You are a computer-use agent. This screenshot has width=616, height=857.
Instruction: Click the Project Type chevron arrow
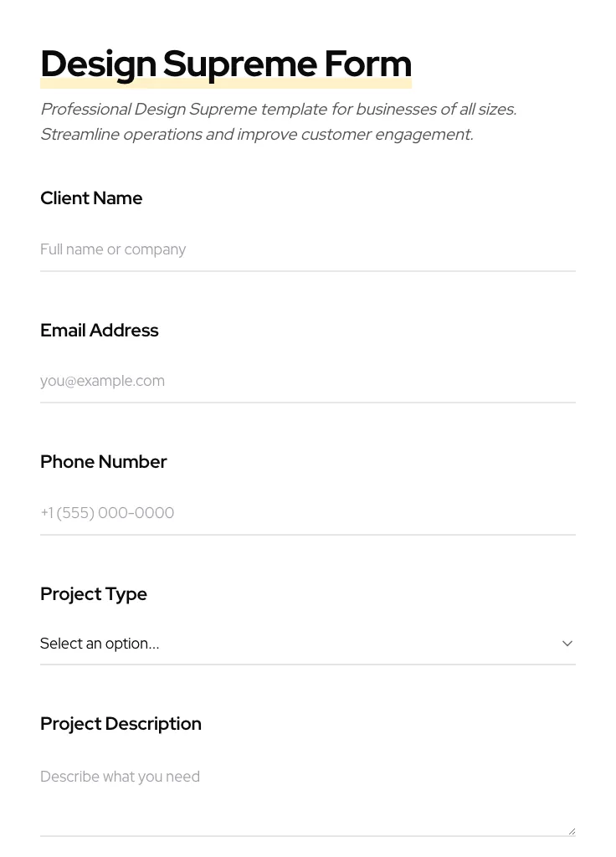(x=567, y=644)
